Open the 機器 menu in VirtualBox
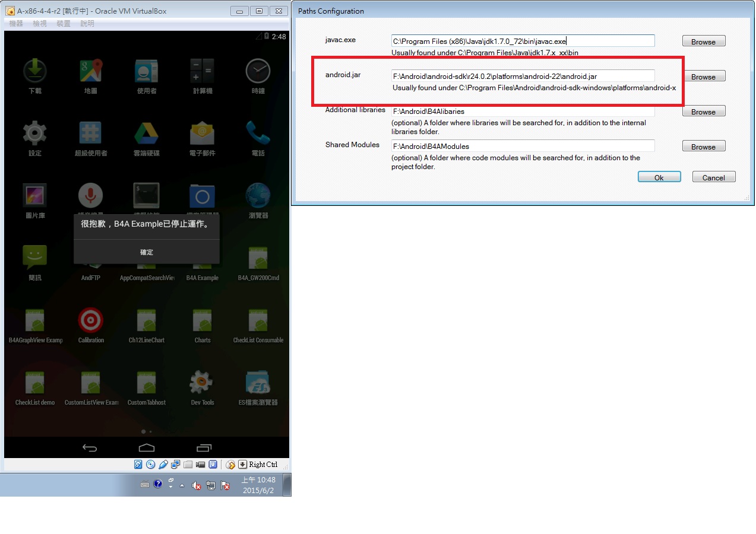Viewport: 756px width, 534px height. pyautogui.click(x=16, y=24)
